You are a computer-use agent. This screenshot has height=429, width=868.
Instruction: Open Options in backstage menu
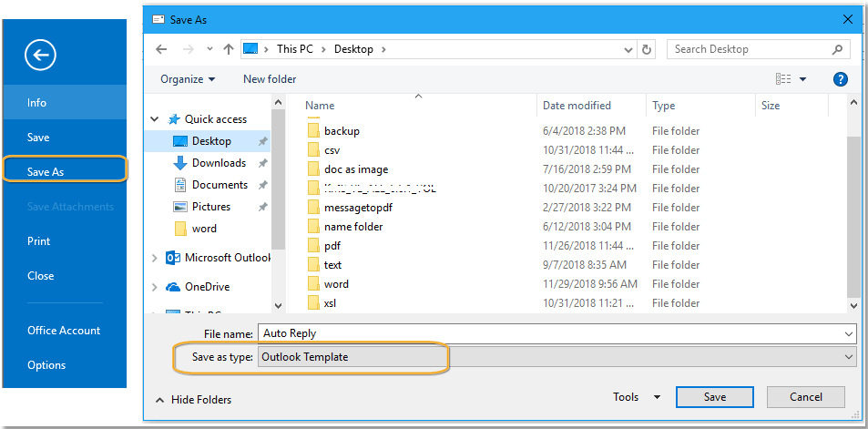coord(46,365)
